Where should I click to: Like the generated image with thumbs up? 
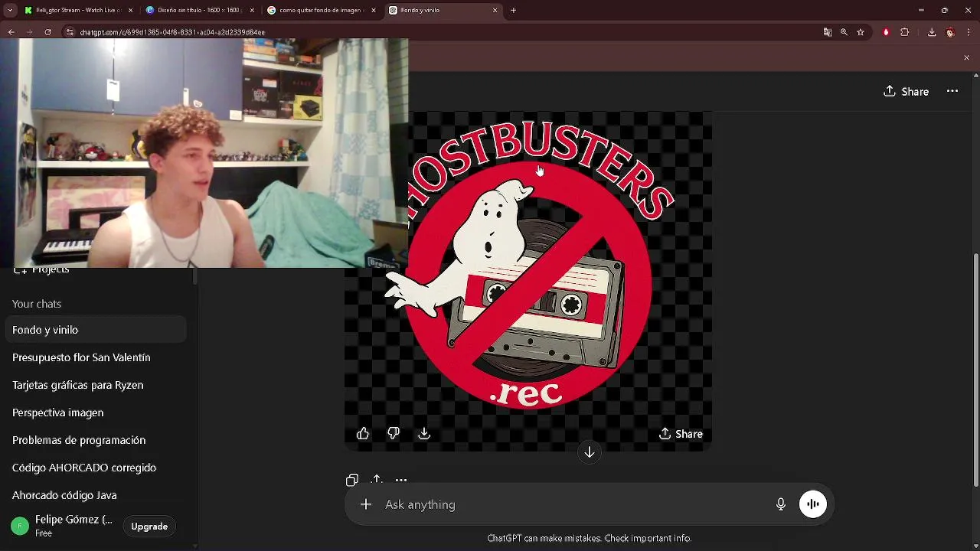363,434
